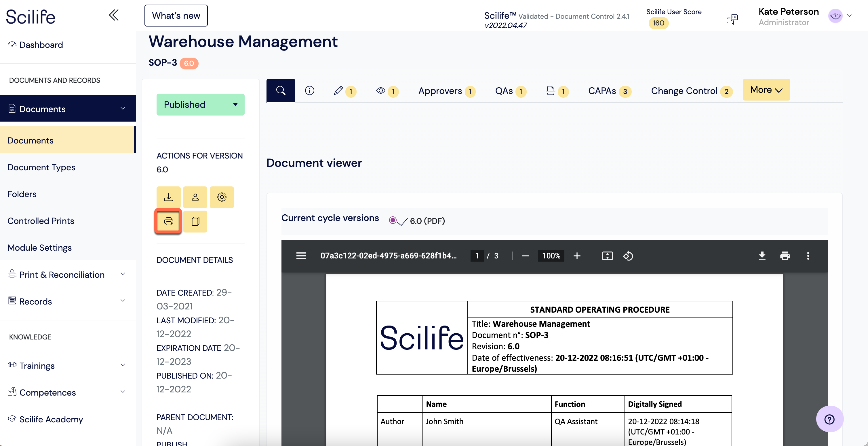
Task: Open the PDF viewer more options menu
Action: [808, 256]
